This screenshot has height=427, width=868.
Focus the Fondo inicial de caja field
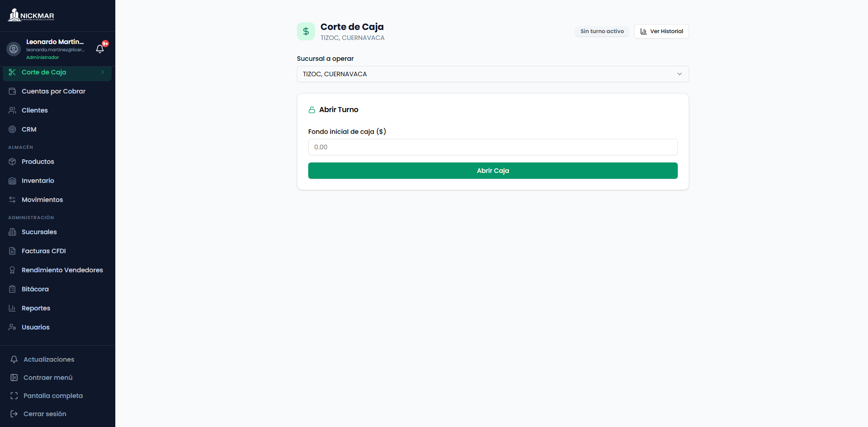pos(493,147)
